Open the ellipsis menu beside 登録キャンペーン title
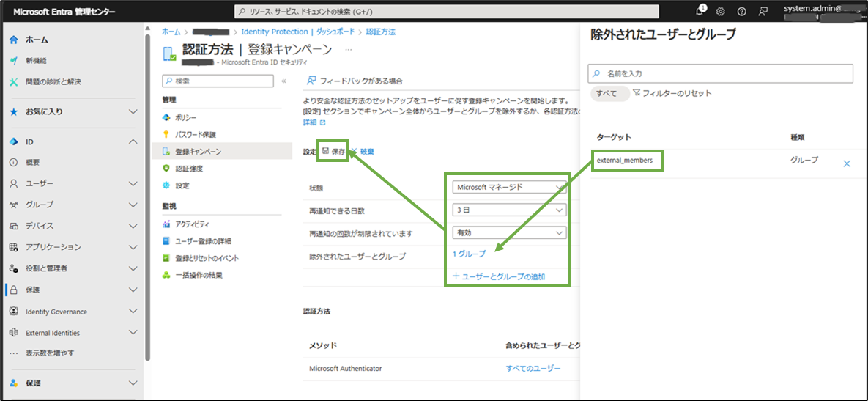 point(348,50)
